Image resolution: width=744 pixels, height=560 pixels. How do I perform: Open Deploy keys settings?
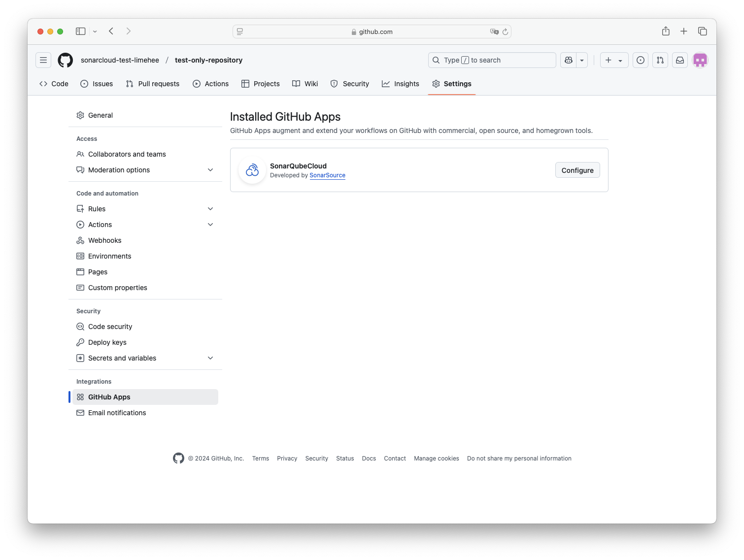(x=145, y=342)
